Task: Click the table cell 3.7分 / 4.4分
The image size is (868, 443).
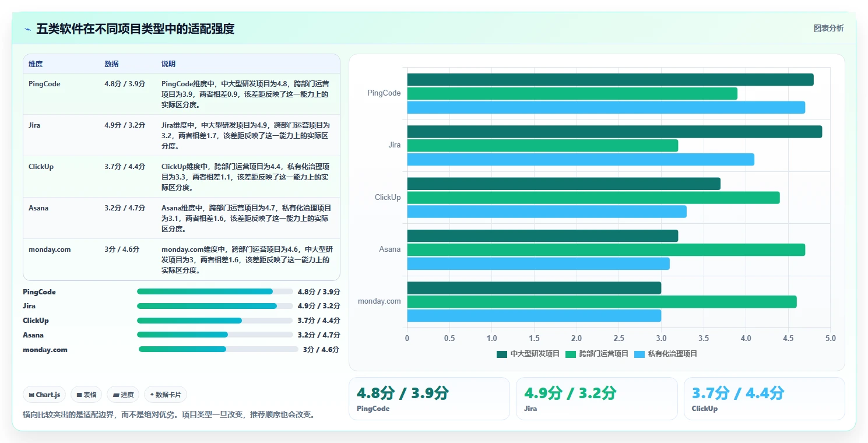Action: click(x=125, y=167)
